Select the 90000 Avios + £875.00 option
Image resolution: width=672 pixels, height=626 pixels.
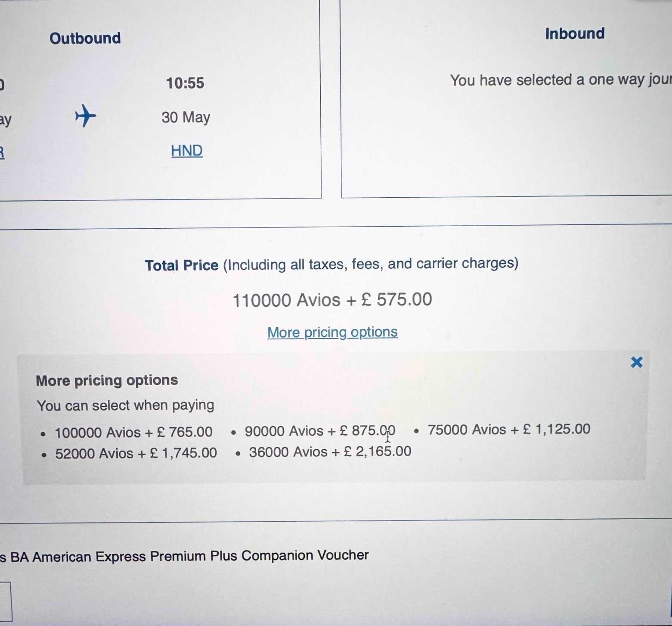click(x=319, y=431)
